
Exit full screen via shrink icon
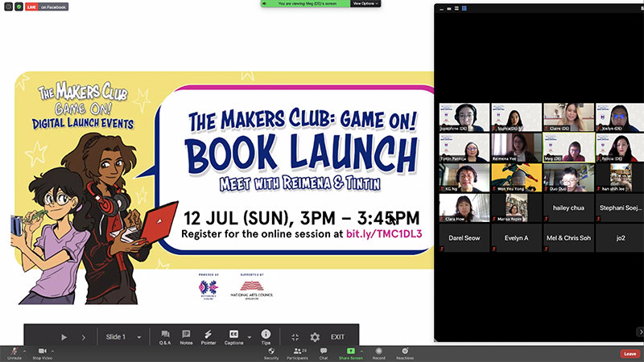point(295,337)
